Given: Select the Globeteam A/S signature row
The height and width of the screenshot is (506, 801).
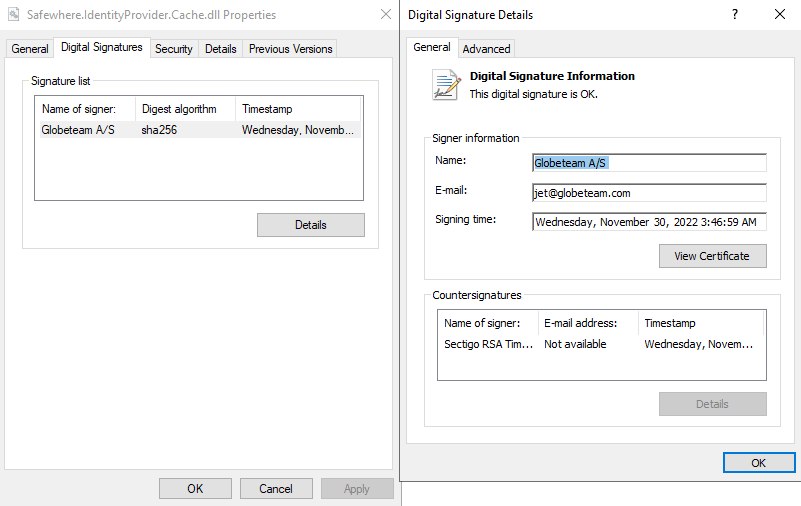Looking at the screenshot, I should coord(197,130).
